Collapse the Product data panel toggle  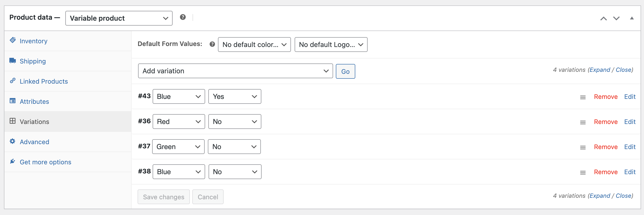[x=632, y=18]
